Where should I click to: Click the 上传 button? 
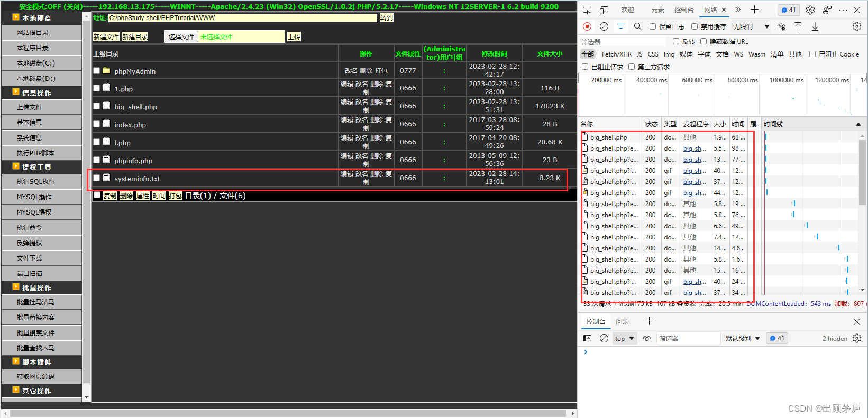point(294,36)
